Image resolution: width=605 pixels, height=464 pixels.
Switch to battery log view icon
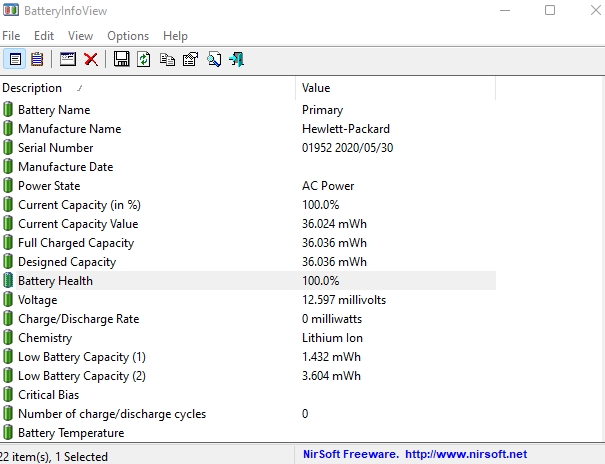(x=38, y=59)
